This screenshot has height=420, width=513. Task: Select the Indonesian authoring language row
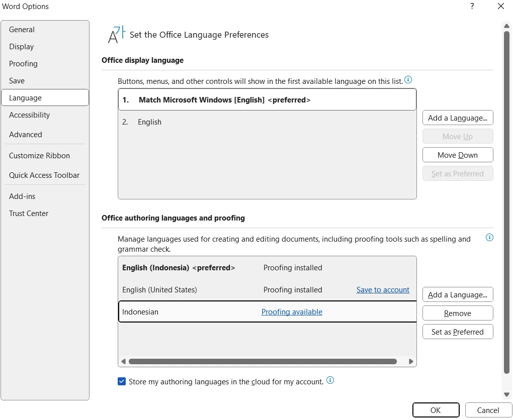pyautogui.click(x=267, y=312)
